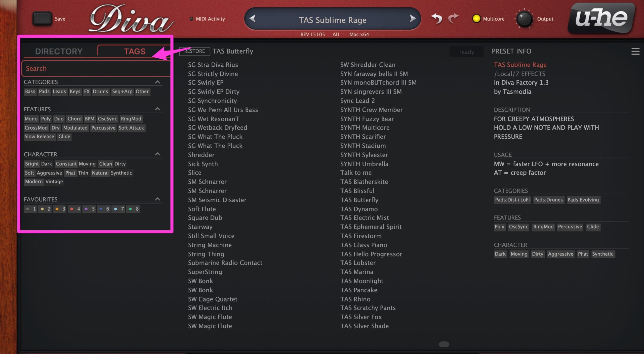Toggle the Pads category tag filter
The width and height of the screenshot is (644, 354).
tap(44, 92)
